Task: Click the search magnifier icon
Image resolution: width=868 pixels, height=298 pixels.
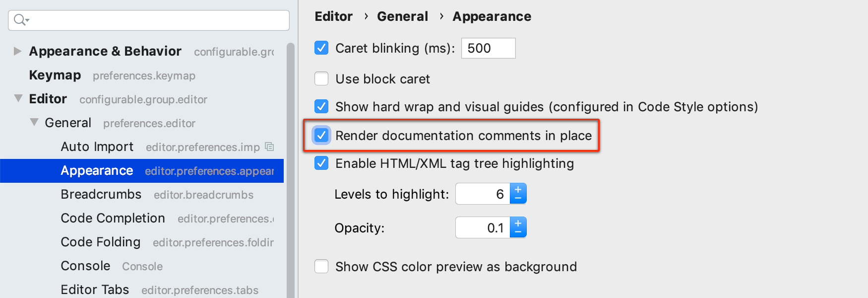Action: coord(21,20)
